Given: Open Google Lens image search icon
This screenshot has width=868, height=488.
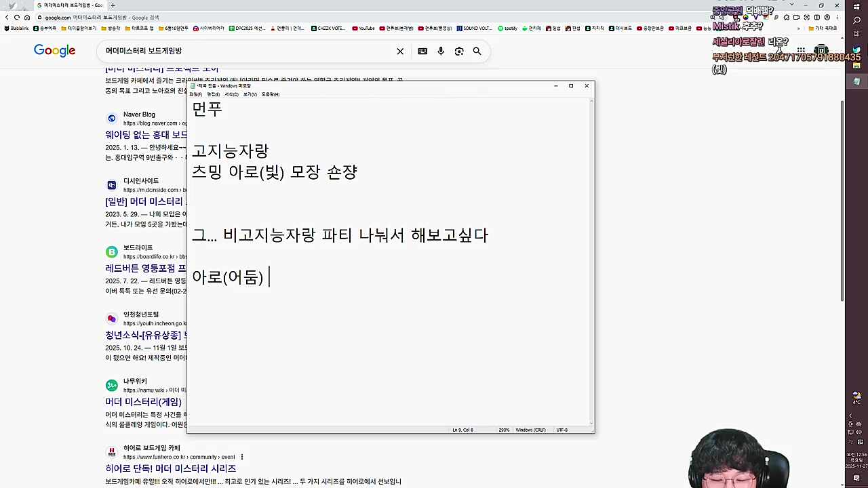Looking at the screenshot, I should (x=459, y=51).
